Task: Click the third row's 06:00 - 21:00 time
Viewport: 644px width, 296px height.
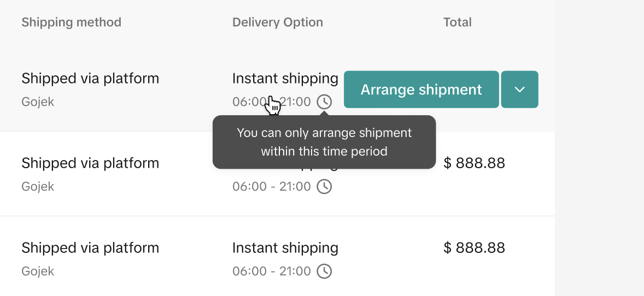Action: coord(272,271)
